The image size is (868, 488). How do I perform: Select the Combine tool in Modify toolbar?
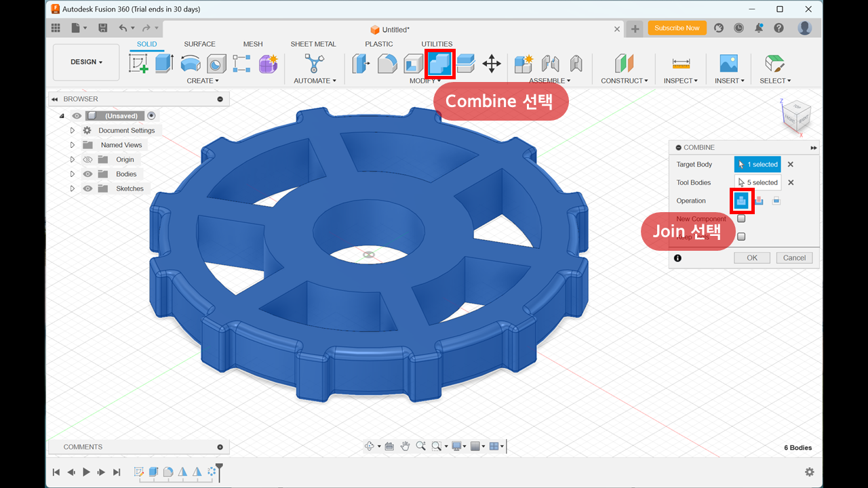[x=439, y=64]
